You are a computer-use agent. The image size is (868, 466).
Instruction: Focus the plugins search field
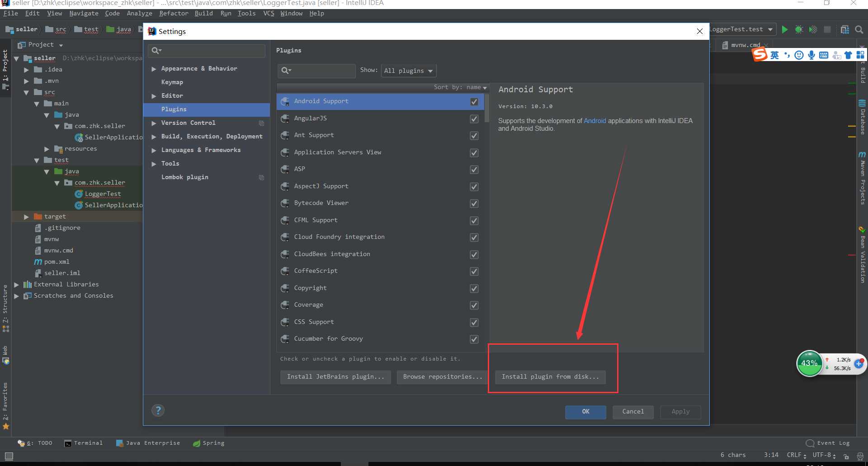pyautogui.click(x=316, y=71)
